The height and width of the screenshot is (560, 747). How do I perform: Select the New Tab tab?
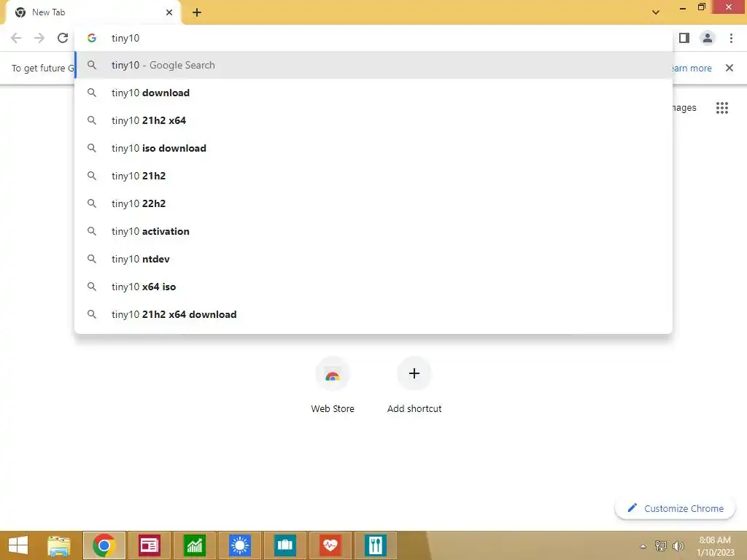[93, 13]
